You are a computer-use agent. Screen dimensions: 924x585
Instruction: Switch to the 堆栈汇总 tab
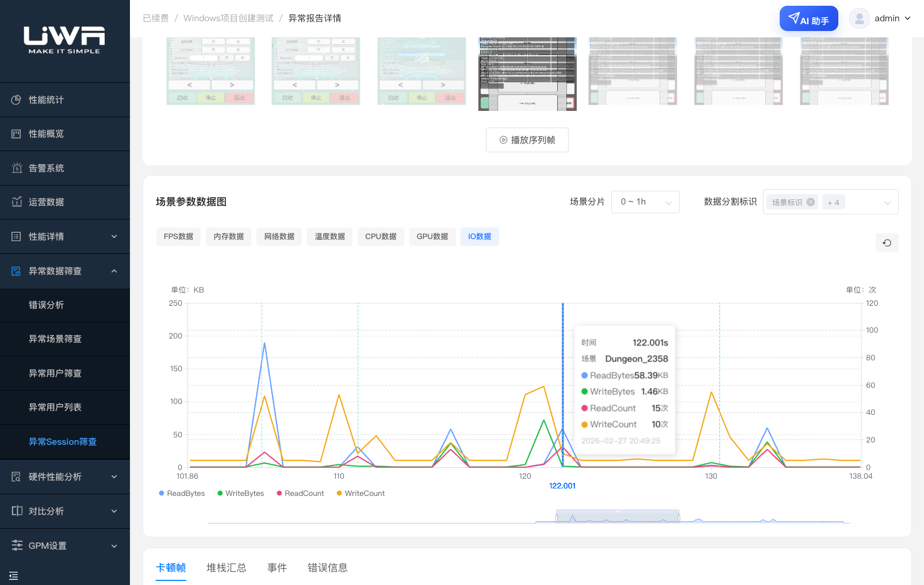[226, 568]
